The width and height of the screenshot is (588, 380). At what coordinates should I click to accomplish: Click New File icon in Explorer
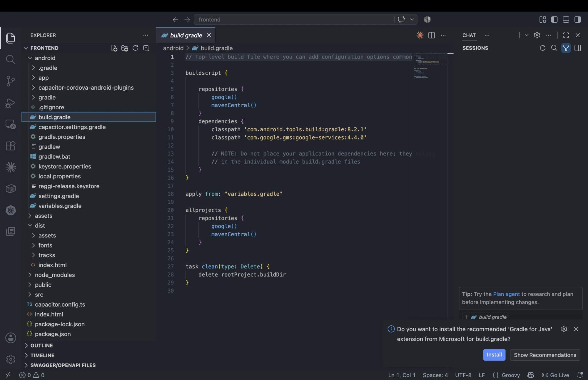pos(114,48)
